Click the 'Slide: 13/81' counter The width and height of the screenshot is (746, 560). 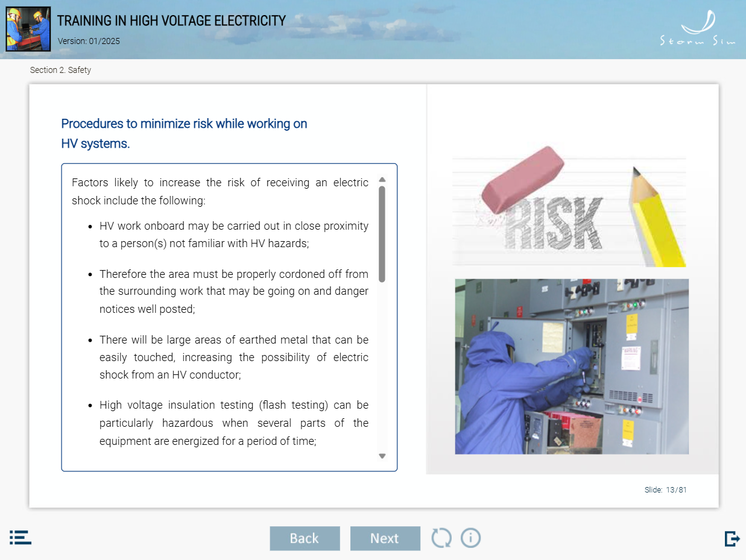click(666, 490)
